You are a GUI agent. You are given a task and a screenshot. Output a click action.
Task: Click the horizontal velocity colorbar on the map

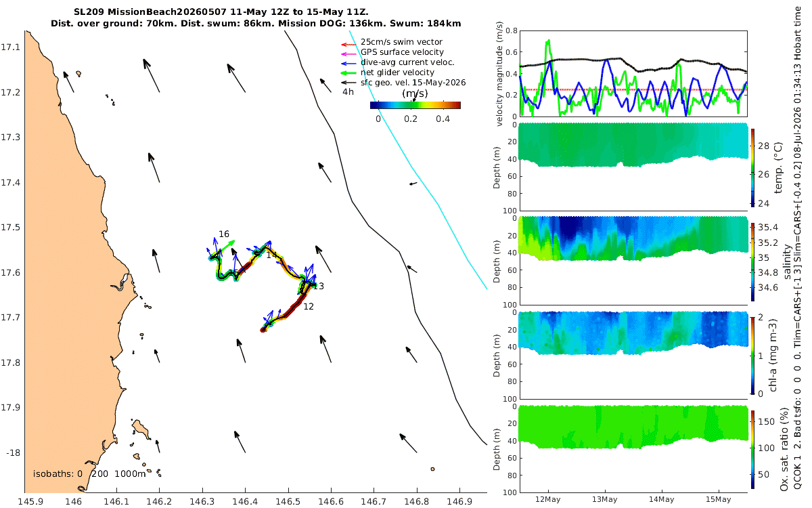click(415, 105)
